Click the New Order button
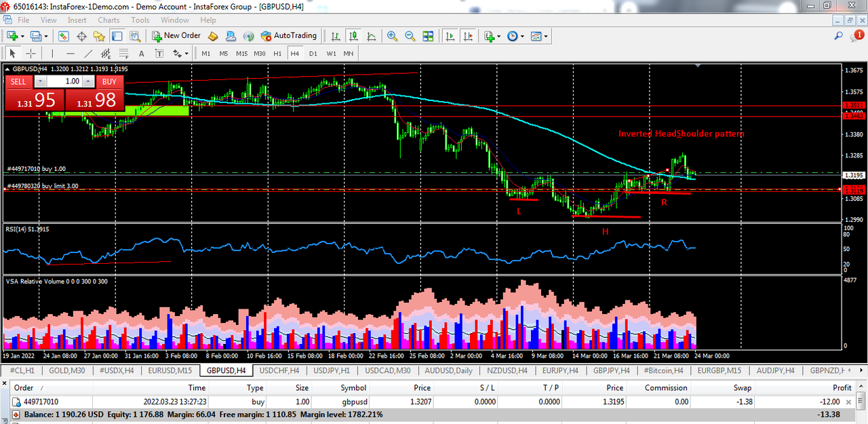Viewport: 868px width, 424px height. (176, 36)
